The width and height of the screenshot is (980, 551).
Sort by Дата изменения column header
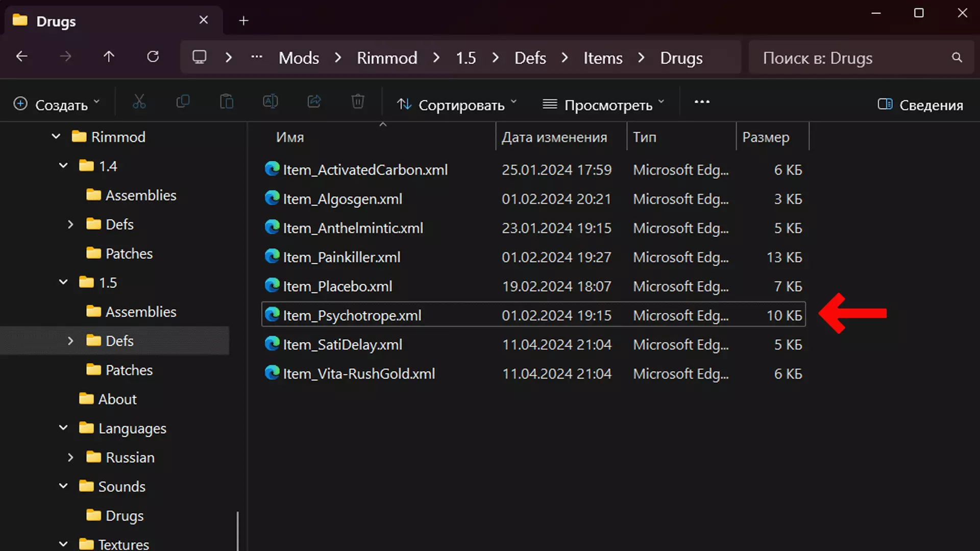[554, 137]
